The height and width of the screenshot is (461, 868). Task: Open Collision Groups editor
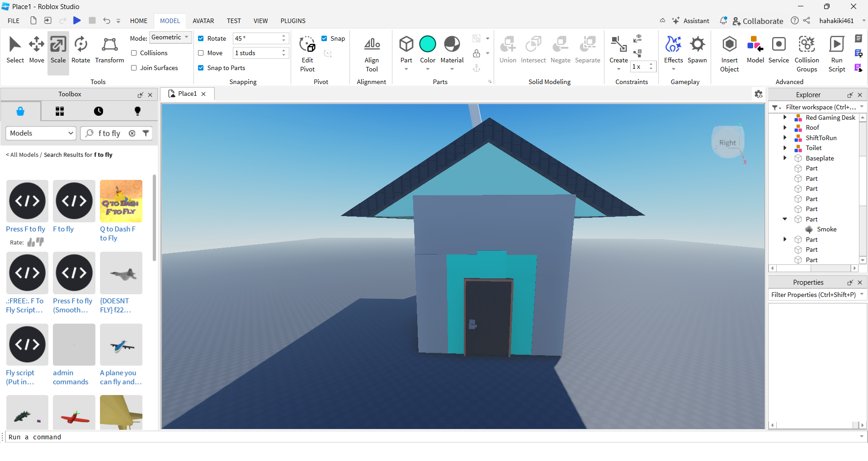[807, 53]
